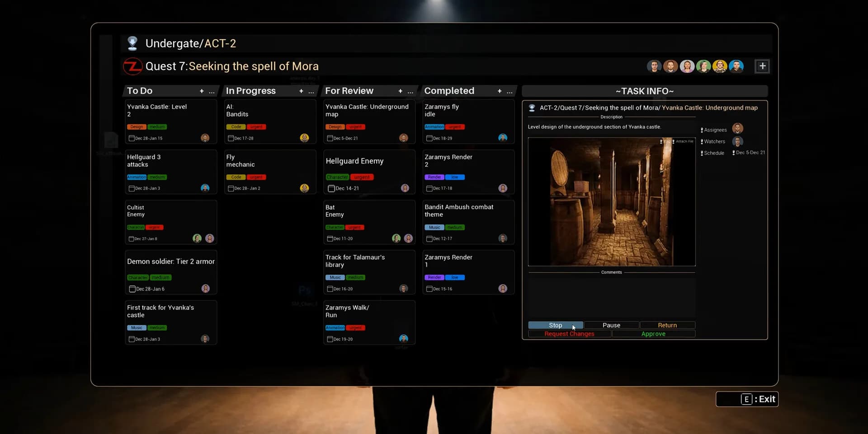This screenshot has height=434, width=868.
Task: Open the In Progress column options menu
Action: point(311,92)
